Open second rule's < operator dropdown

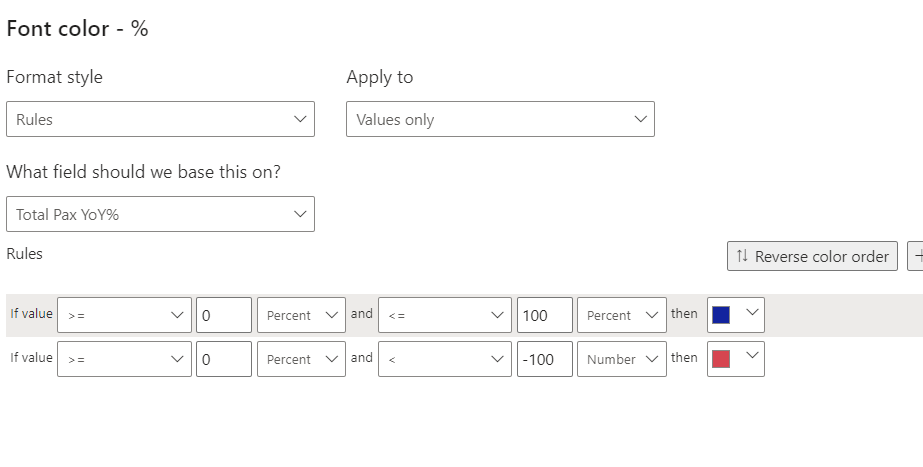click(445, 359)
